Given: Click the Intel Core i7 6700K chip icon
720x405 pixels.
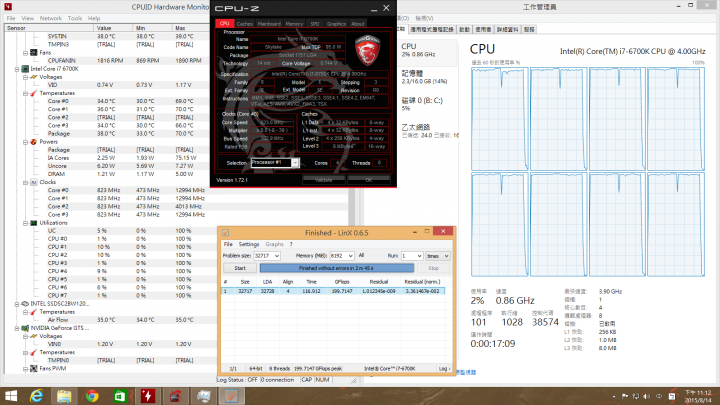Looking at the screenshot, I should 25,69.
